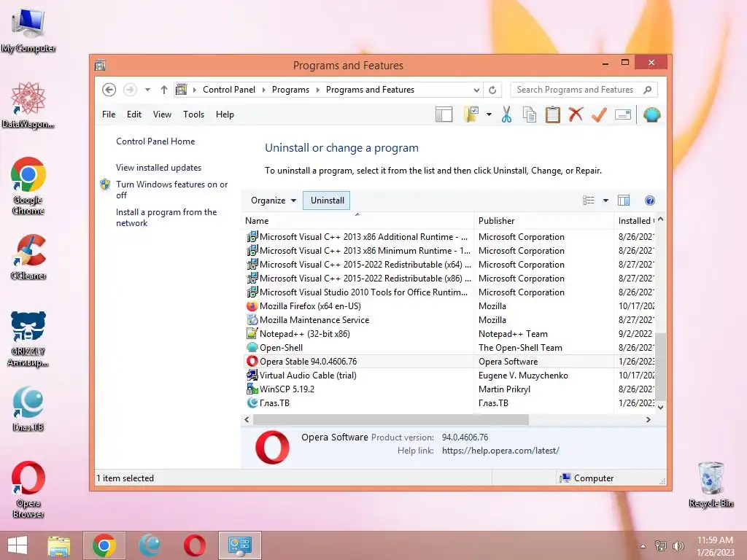Screen dimensions: 747x560
Task: Open Opera from the taskbar
Action: click(194, 545)
